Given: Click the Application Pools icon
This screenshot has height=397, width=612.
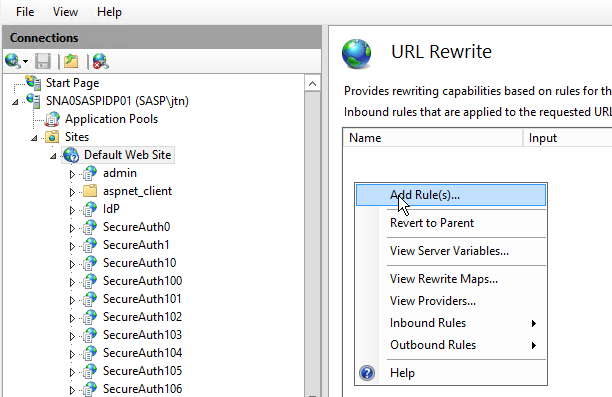Looking at the screenshot, I should (x=52, y=119).
